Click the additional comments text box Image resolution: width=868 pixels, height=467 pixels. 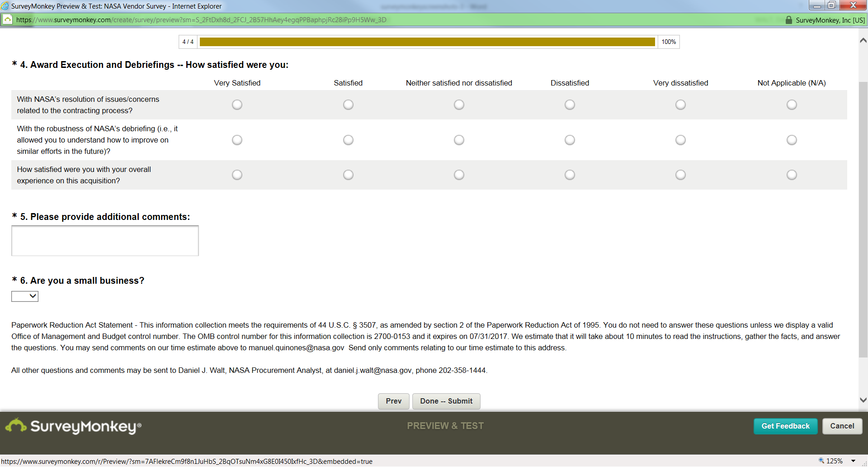pyautogui.click(x=105, y=241)
